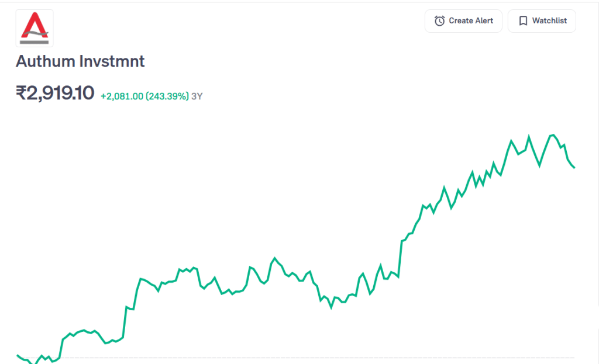The width and height of the screenshot is (599, 364).
Task: Click the alarm clock icon for alerts
Action: point(439,21)
